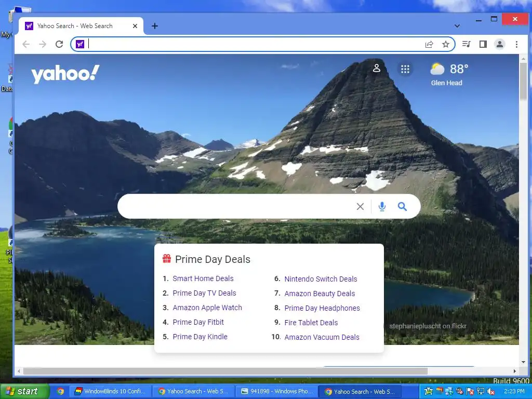Click the vertical scrollbar up arrow
532x399 pixels.
pyautogui.click(x=523, y=59)
